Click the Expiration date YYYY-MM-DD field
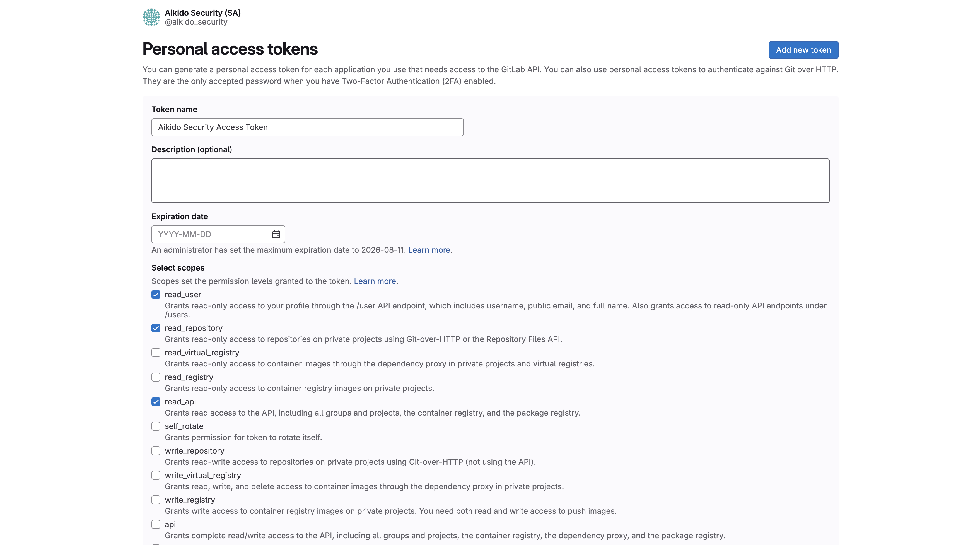 (x=211, y=235)
